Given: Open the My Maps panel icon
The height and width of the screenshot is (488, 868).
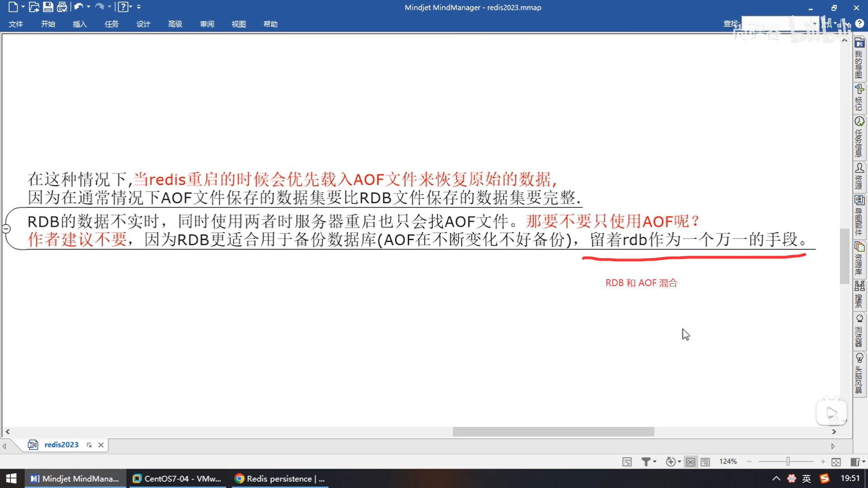Looking at the screenshot, I should coord(859,43).
